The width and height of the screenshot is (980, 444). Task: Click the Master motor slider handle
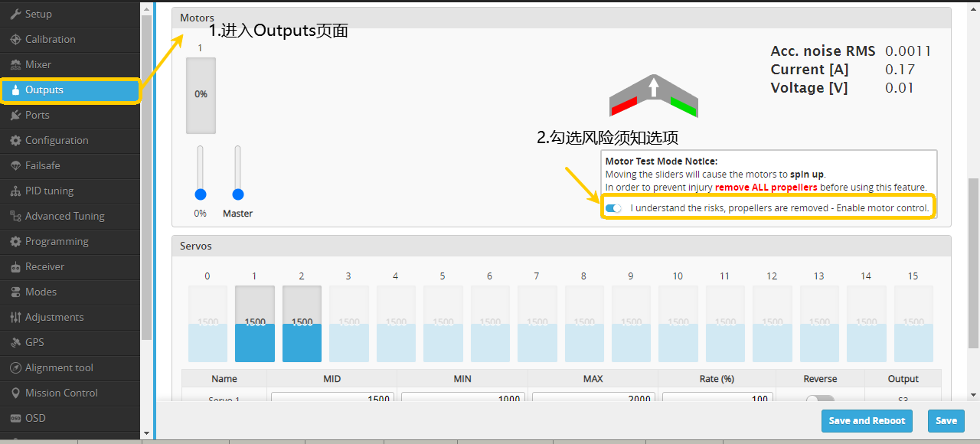[x=238, y=194]
